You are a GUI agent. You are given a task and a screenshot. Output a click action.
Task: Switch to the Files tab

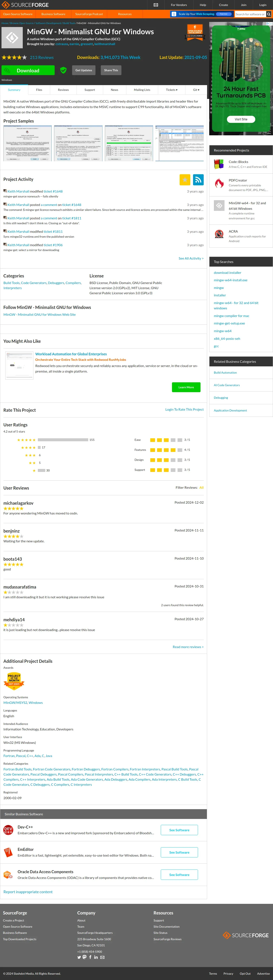tap(39, 90)
